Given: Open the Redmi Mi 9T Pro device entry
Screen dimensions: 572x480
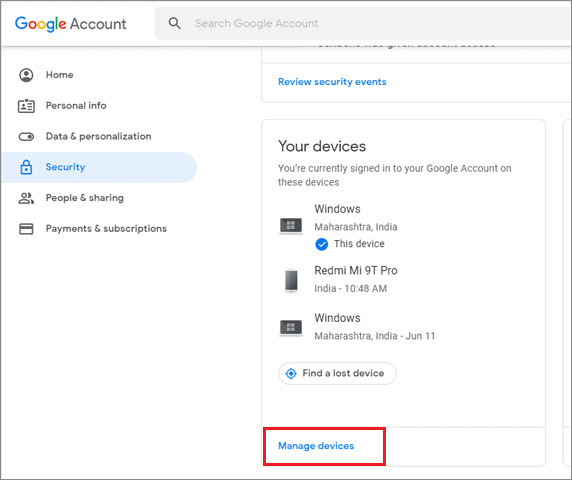Looking at the screenshot, I should pyautogui.click(x=356, y=279).
